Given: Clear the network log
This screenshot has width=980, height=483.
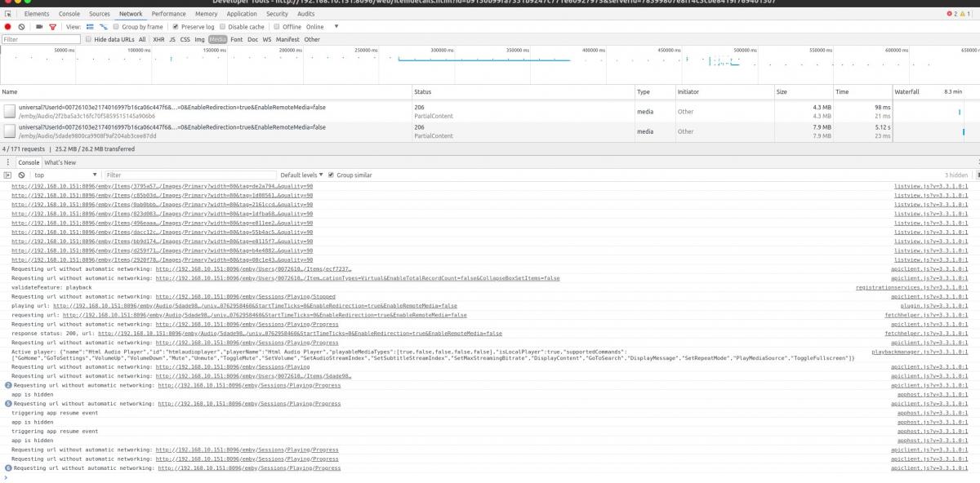Looking at the screenshot, I should click(x=22, y=27).
